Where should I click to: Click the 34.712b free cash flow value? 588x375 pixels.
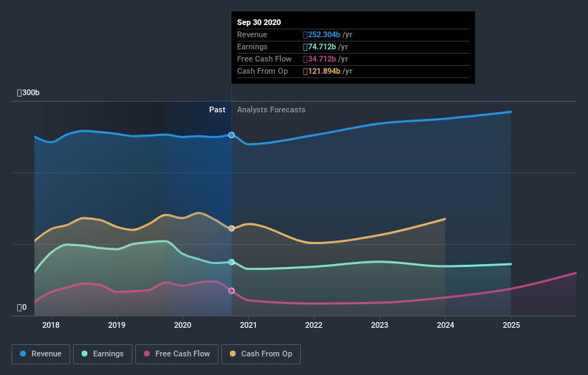tap(319, 59)
